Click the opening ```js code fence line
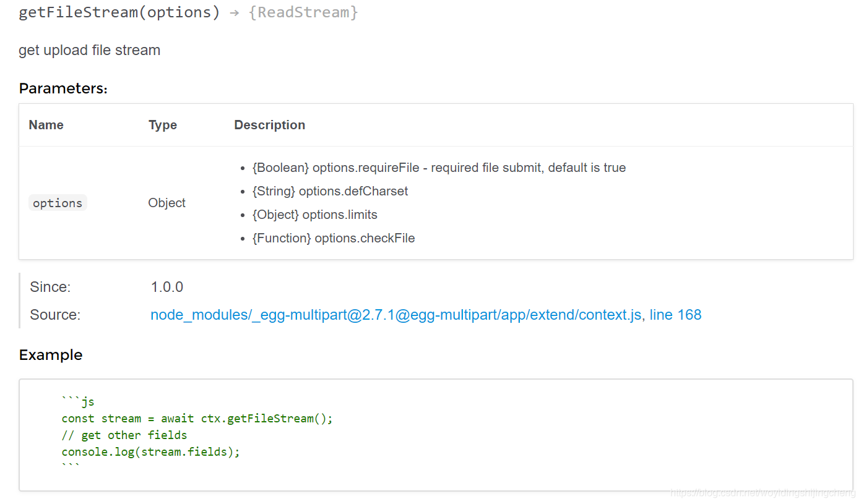 coord(78,402)
